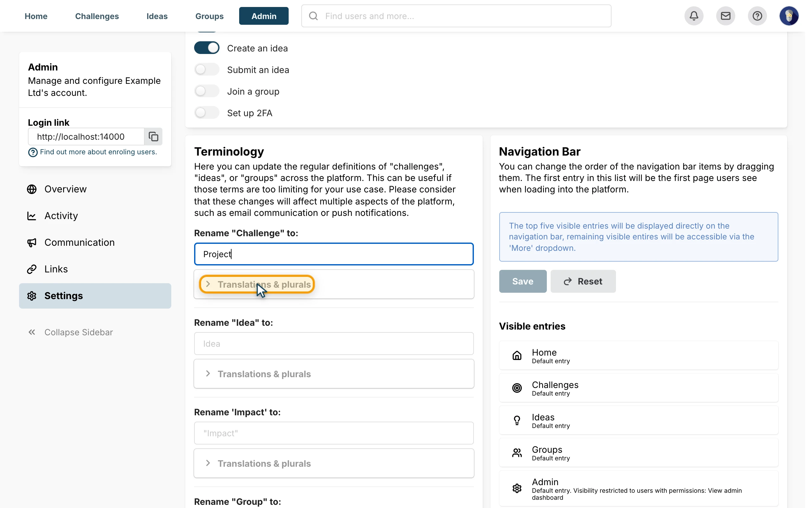Click the Ideas entry lightbulb icon
812x508 pixels.
pyautogui.click(x=517, y=420)
